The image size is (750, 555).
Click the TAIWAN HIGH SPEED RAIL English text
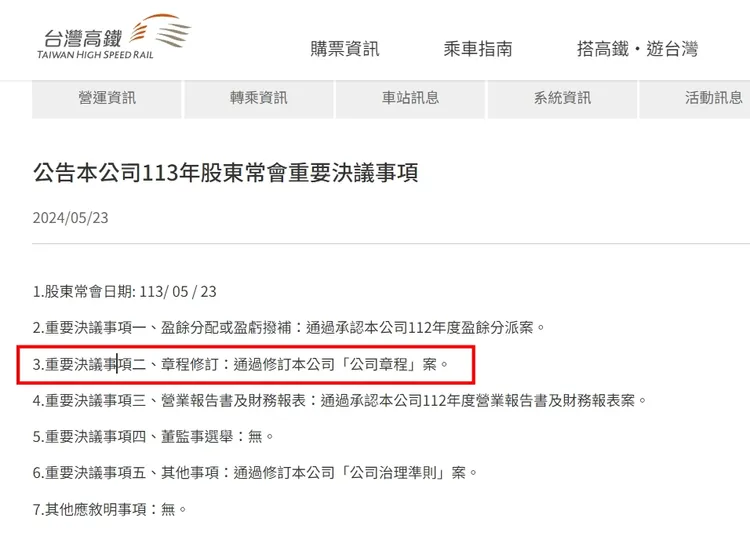pyautogui.click(x=95, y=55)
